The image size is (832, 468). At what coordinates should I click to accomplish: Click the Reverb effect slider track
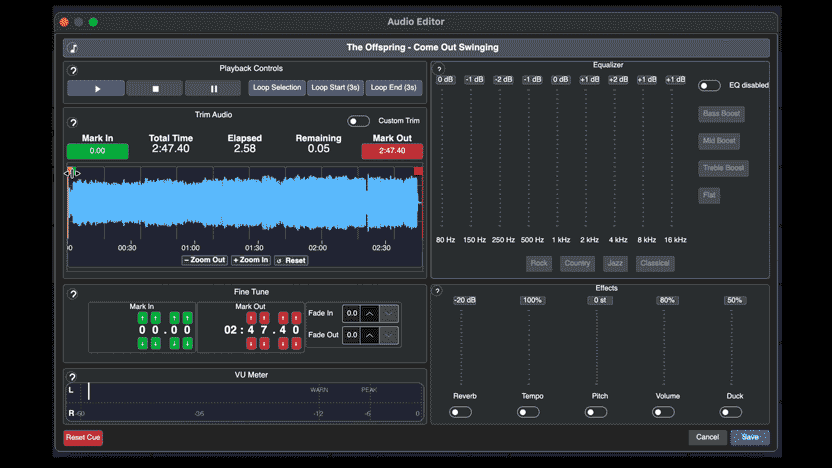(461, 348)
